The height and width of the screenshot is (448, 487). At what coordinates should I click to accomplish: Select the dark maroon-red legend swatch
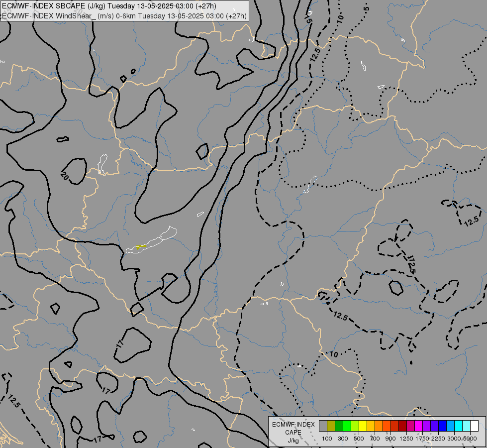tap(403, 426)
